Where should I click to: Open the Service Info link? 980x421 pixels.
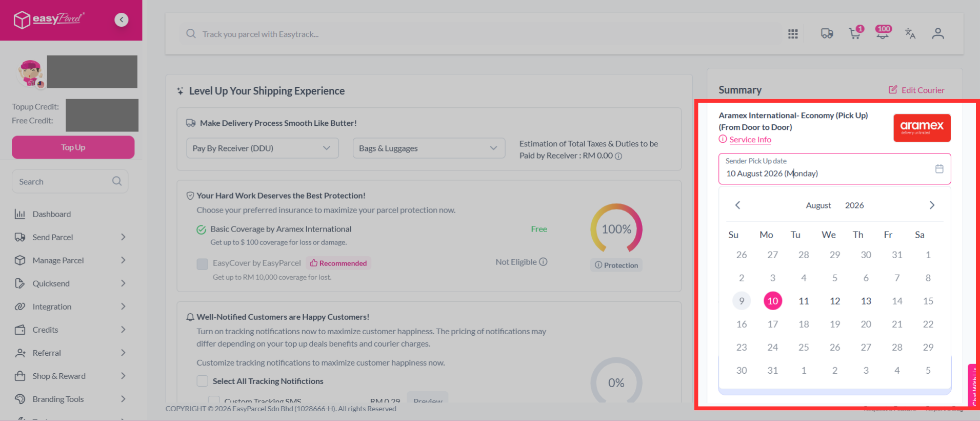(x=750, y=140)
